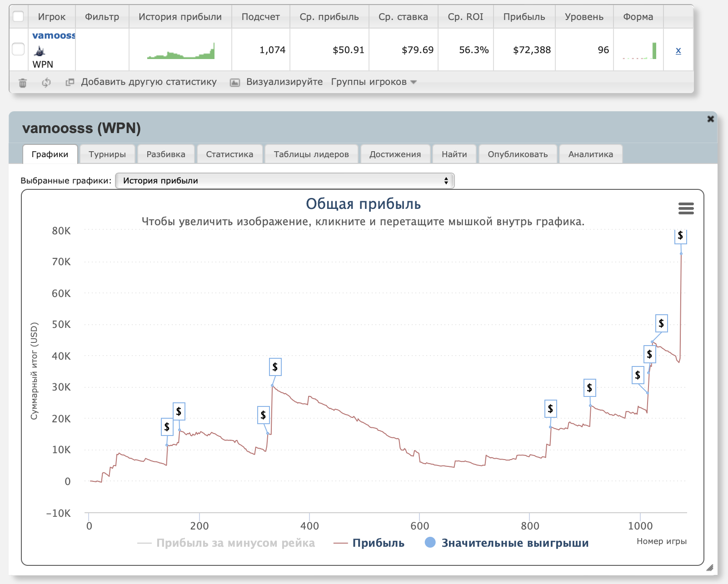Image resolution: width=728 pixels, height=584 pixels.
Task: Click the green profit history sparkline
Action: pos(180,51)
